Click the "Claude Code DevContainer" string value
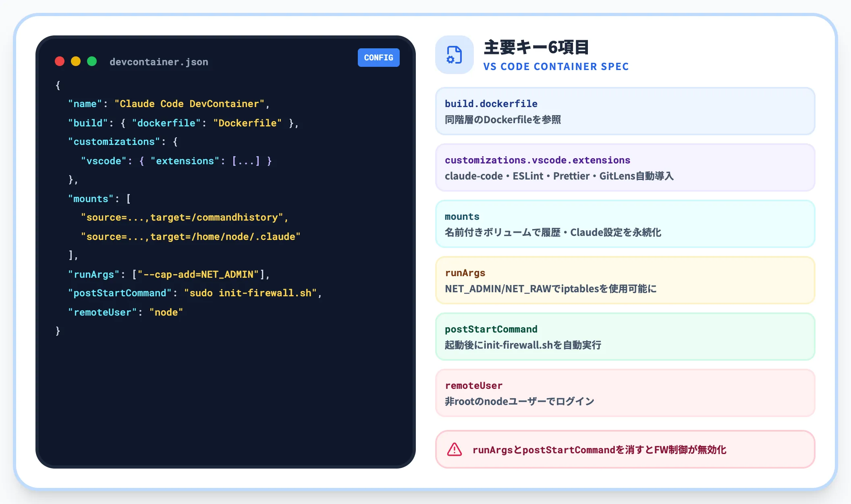Viewport: 851px width, 504px height. (x=189, y=104)
